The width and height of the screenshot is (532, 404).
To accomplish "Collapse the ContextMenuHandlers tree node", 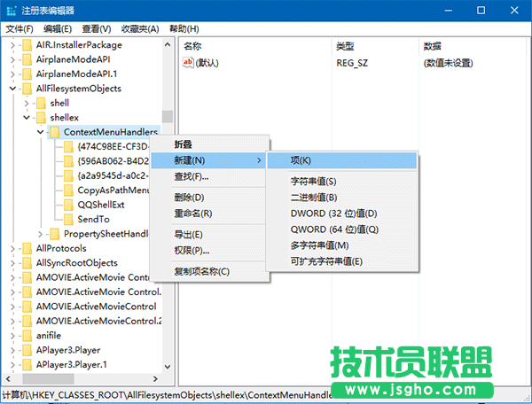I will (x=40, y=132).
